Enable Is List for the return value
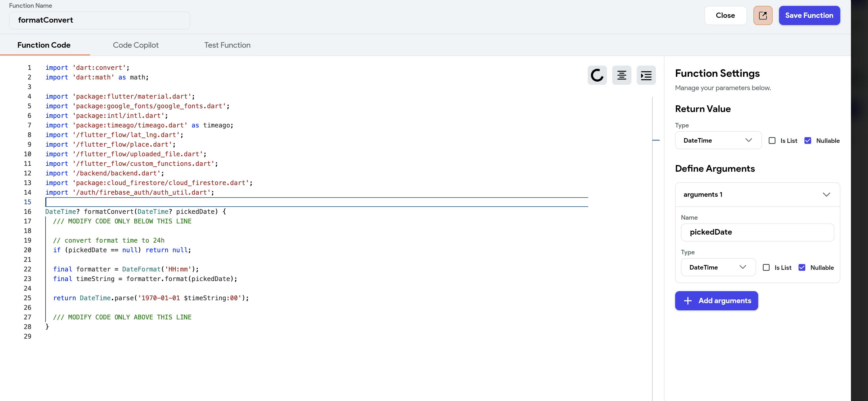Viewport: 868px width, 401px height. (772, 141)
